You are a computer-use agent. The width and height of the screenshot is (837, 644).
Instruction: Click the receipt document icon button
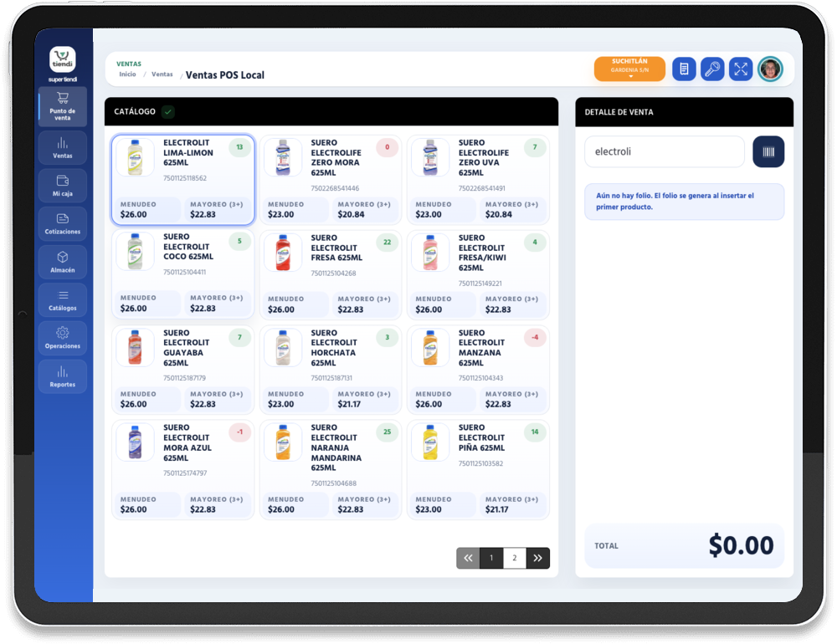684,69
